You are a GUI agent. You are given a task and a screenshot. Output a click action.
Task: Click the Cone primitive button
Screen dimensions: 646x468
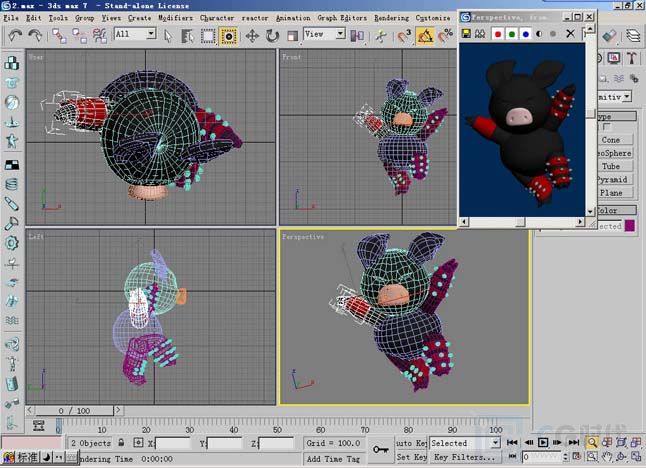click(616, 140)
